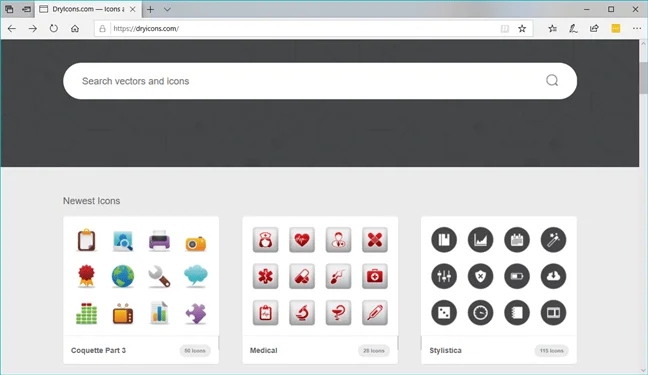Screen dimensions: 648x375
Task: Open the browser Settings and more menu
Action: [x=637, y=29]
